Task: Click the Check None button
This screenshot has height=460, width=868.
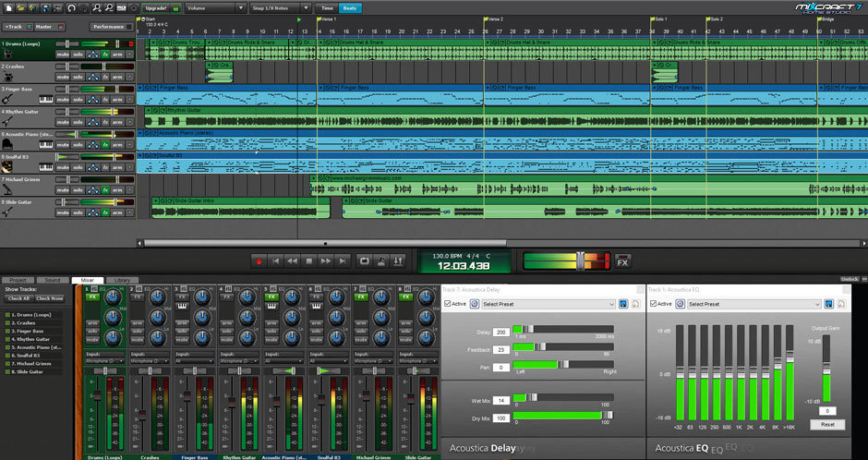Action: (50, 298)
